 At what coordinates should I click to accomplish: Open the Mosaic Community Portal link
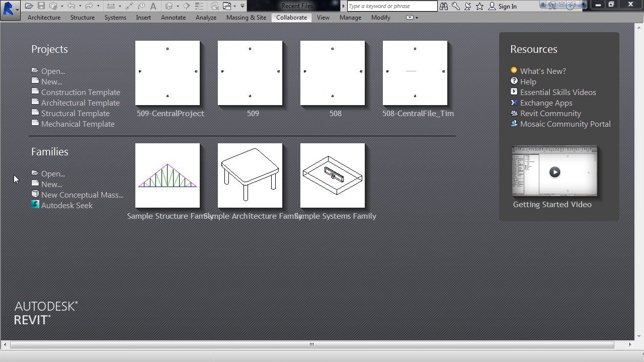[566, 124]
